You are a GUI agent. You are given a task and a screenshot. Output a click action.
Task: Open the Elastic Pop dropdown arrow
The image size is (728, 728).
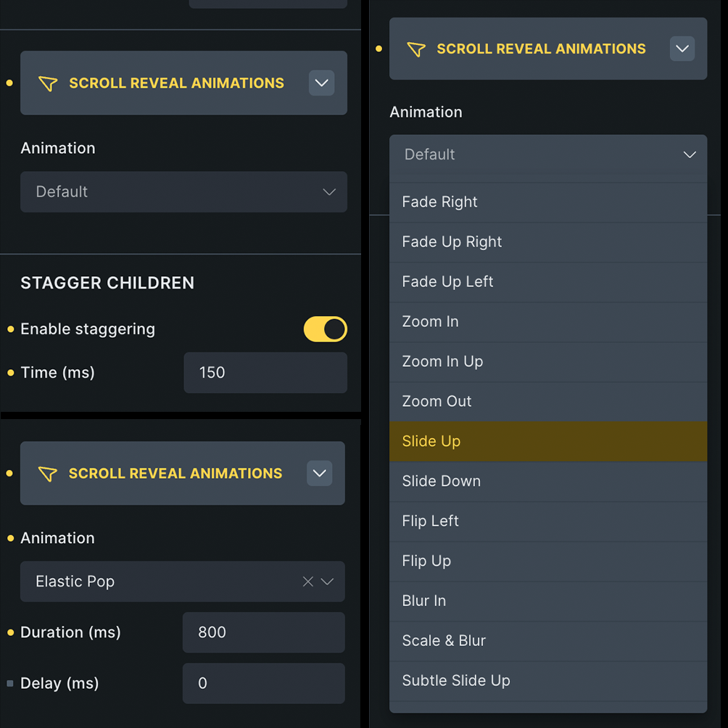click(x=328, y=582)
